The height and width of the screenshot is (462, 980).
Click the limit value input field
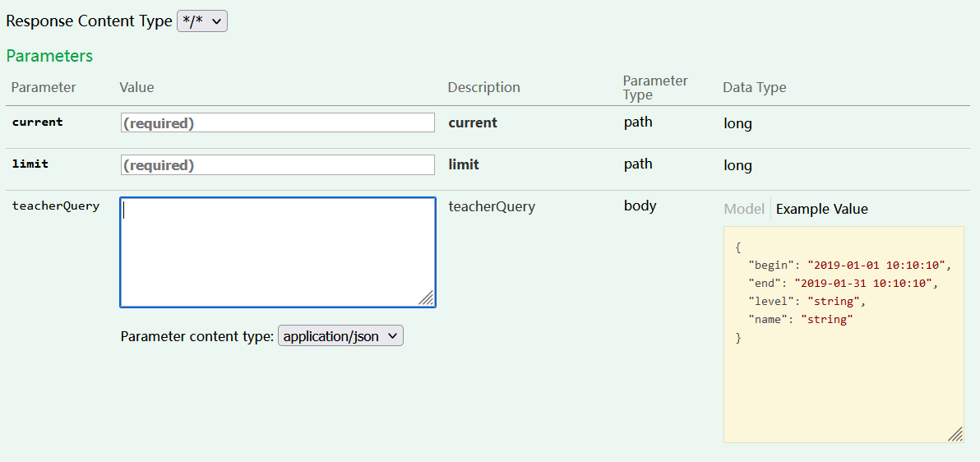pyautogui.click(x=278, y=164)
